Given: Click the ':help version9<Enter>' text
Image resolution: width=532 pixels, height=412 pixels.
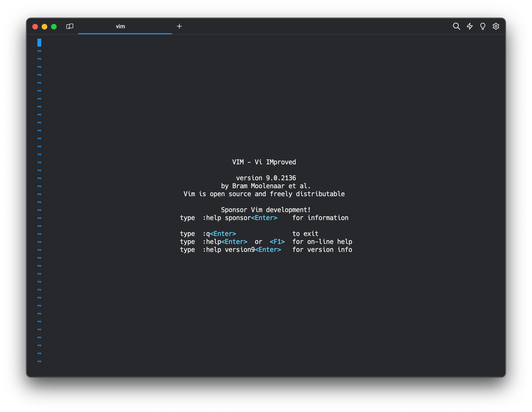Looking at the screenshot, I should [242, 250].
